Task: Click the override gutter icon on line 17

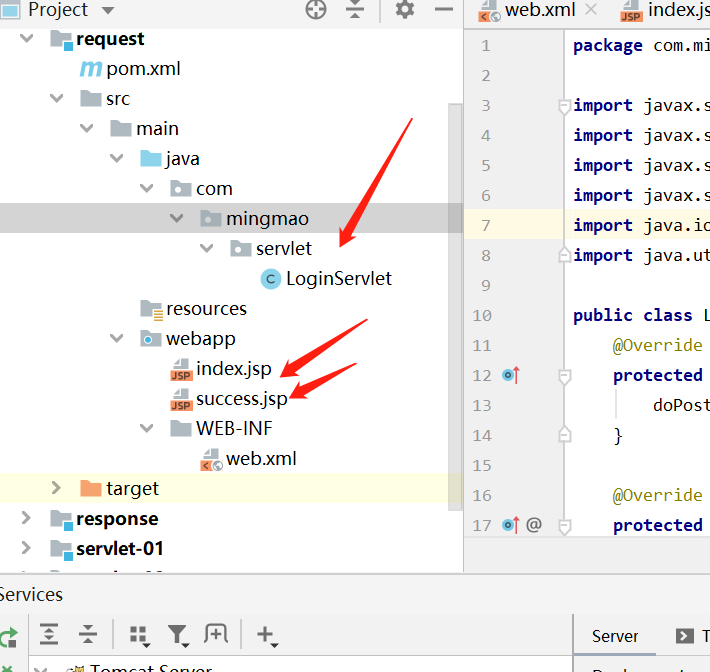Action: click(511, 525)
